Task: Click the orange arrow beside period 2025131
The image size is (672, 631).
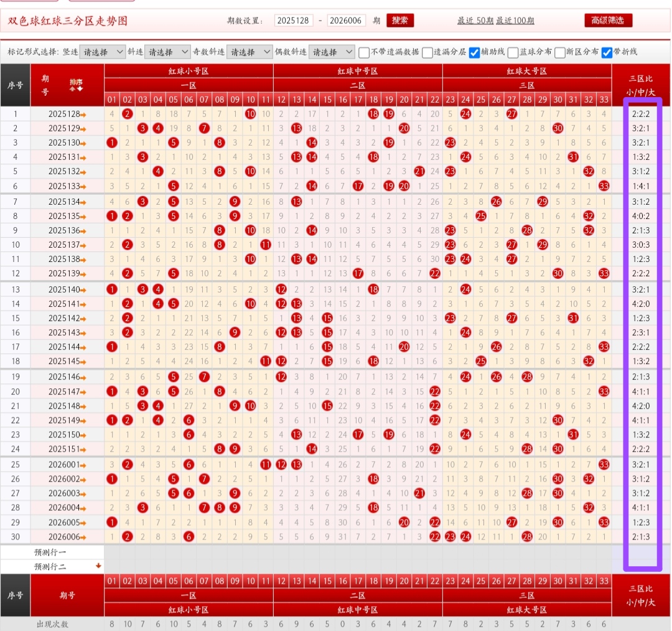Action: click(x=83, y=158)
